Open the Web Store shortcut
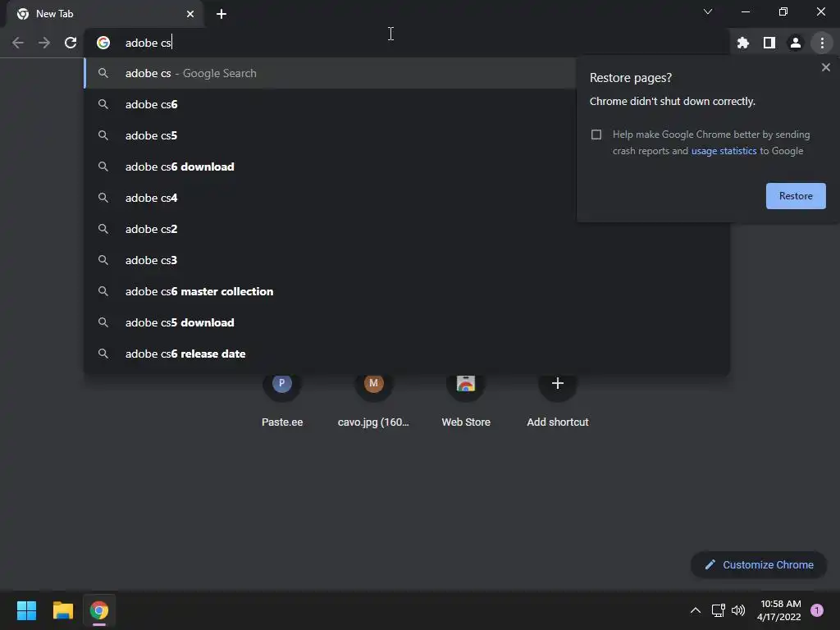This screenshot has height=630, width=840. pos(466,399)
